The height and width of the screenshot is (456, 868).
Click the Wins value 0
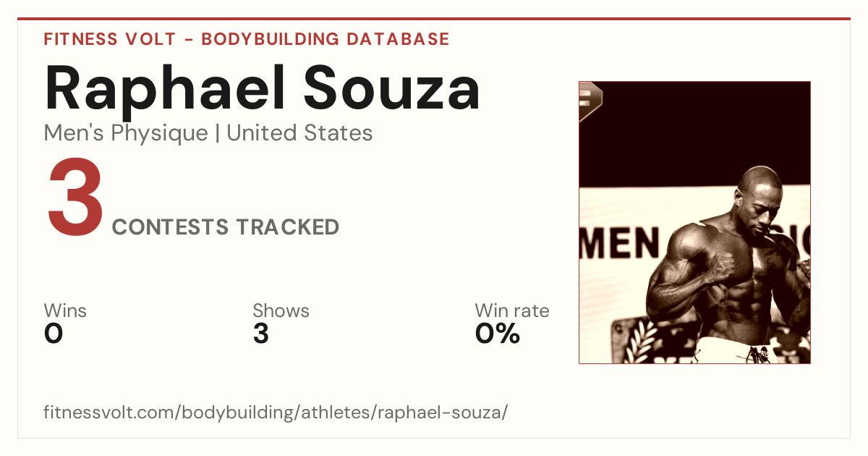[x=54, y=334]
